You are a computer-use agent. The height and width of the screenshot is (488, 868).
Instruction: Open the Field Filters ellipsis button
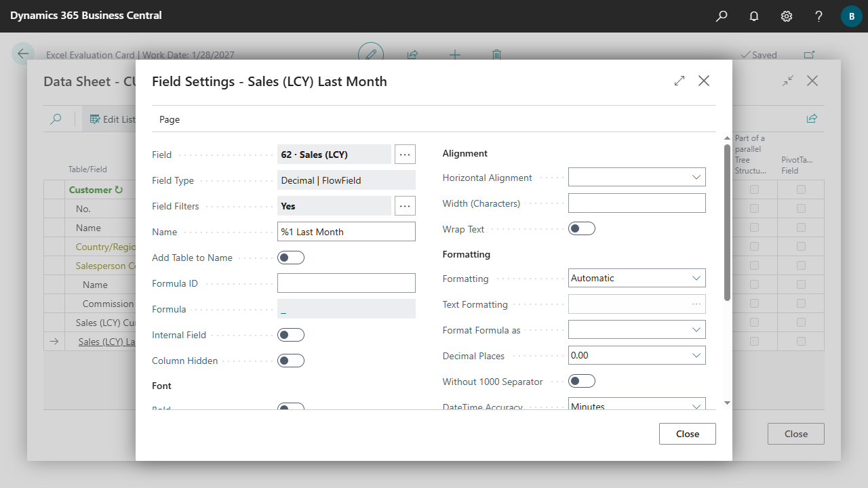(x=405, y=206)
